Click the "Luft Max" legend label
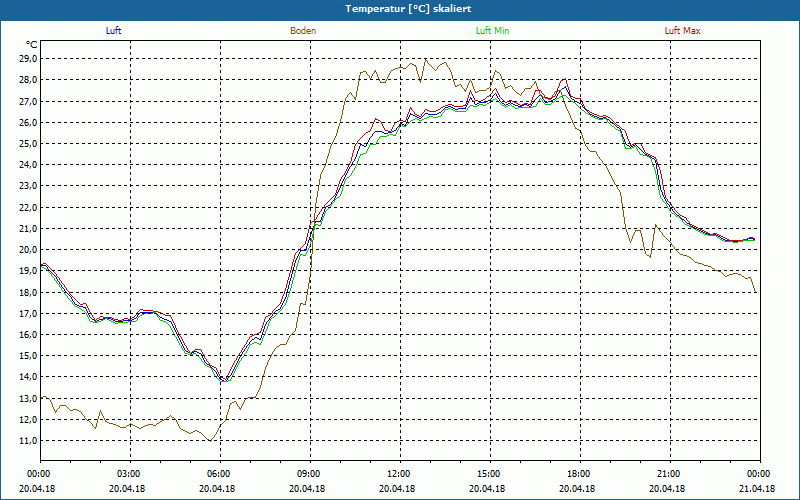This screenshot has height=500, width=800. pos(682,31)
